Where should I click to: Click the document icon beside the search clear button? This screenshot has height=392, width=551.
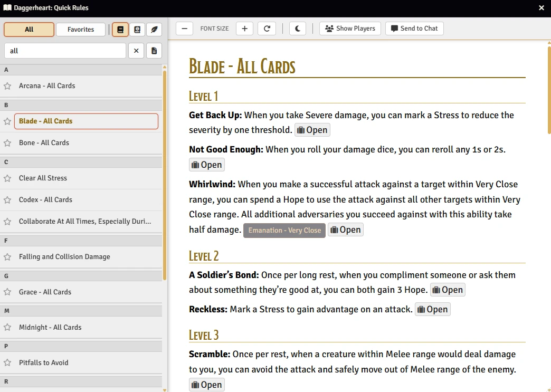tap(154, 51)
